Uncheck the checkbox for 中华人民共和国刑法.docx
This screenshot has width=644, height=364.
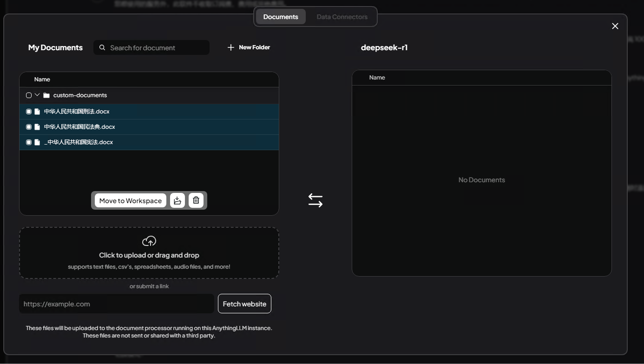point(28,111)
